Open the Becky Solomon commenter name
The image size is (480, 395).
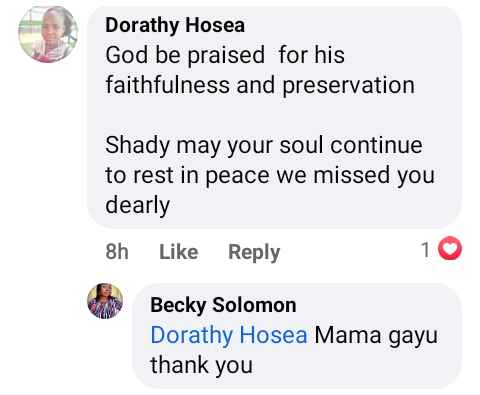pyautogui.click(x=223, y=305)
